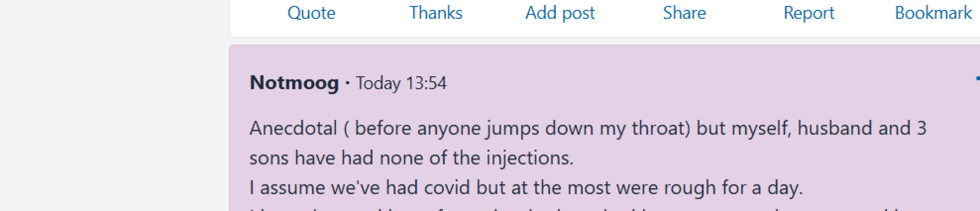The width and height of the screenshot is (980, 211).
Task: Click the marker on the post's right edge
Action: pyautogui.click(x=978, y=78)
